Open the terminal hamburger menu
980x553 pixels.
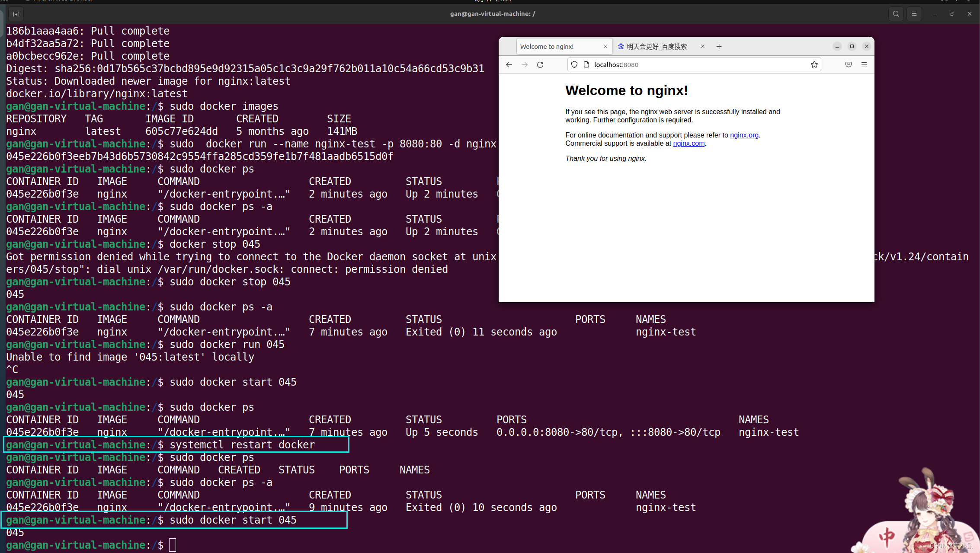[914, 14]
